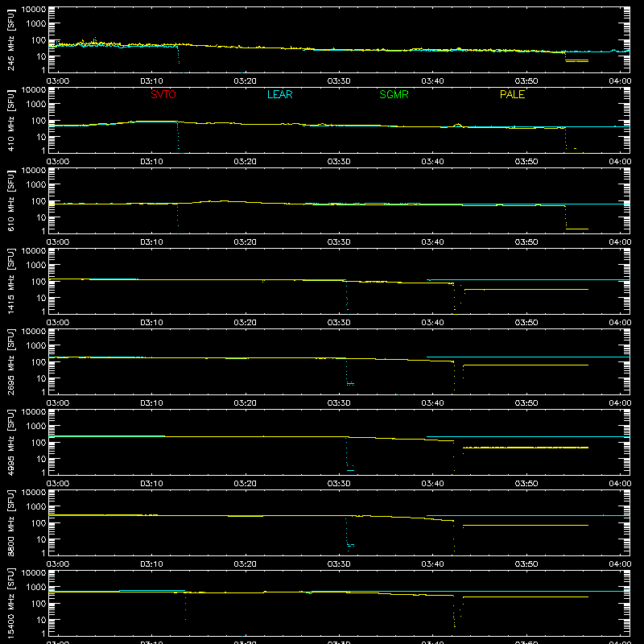Click the 03:10 time label below the 245 MHz plot
The height and width of the screenshot is (644, 644).
[x=151, y=81]
